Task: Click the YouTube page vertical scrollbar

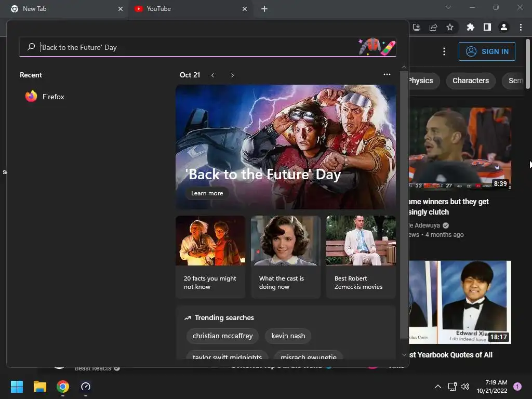Action: pyautogui.click(x=528, y=64)
